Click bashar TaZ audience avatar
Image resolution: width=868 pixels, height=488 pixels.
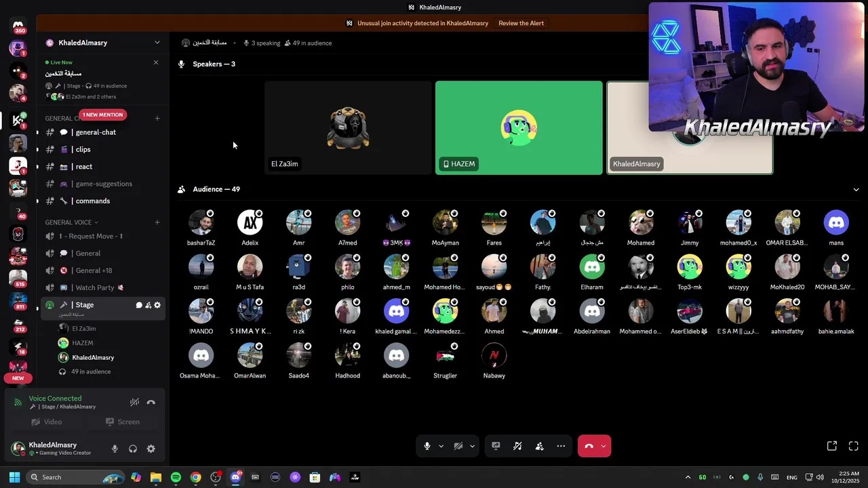click(x=201, y=222)
